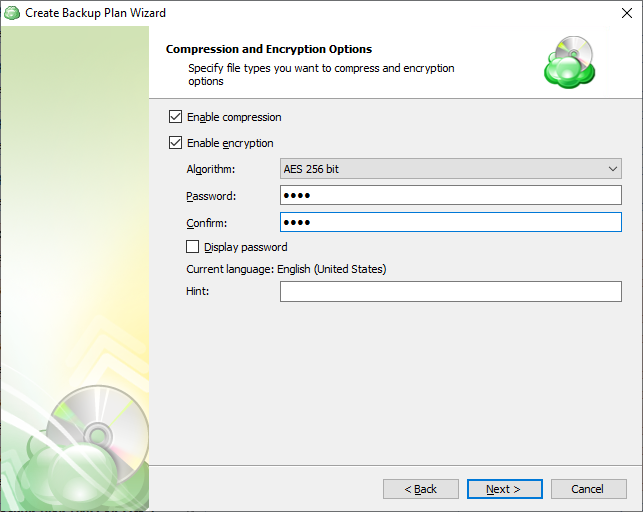Screen dimensions: 643x512
Task: Click the green cloud icon in title bar
Action: (12, 13)
